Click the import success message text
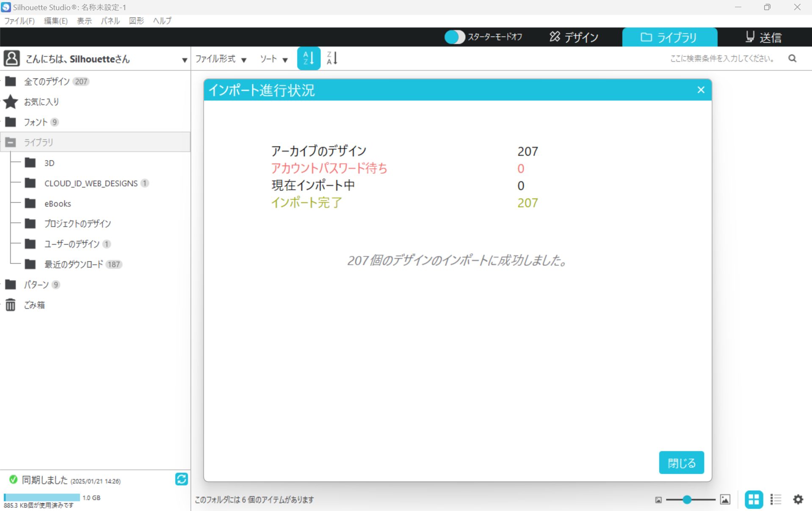Viewport: 812px width, 511px height. [457, 260]
